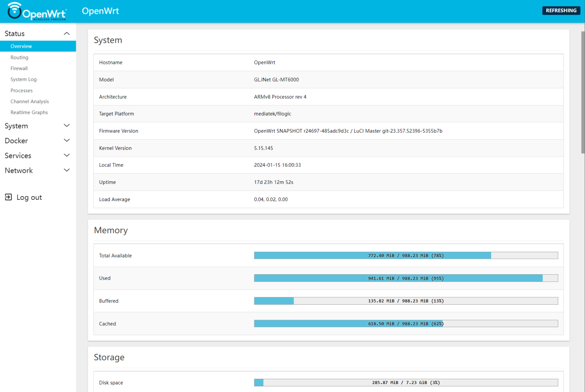View the System Log
The image size is (585, 392).
(x=23, y=79)
